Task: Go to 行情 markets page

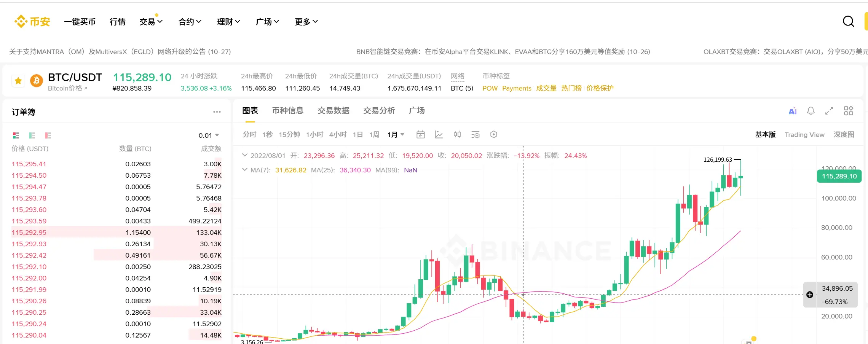Action: [x=117, y=22]
